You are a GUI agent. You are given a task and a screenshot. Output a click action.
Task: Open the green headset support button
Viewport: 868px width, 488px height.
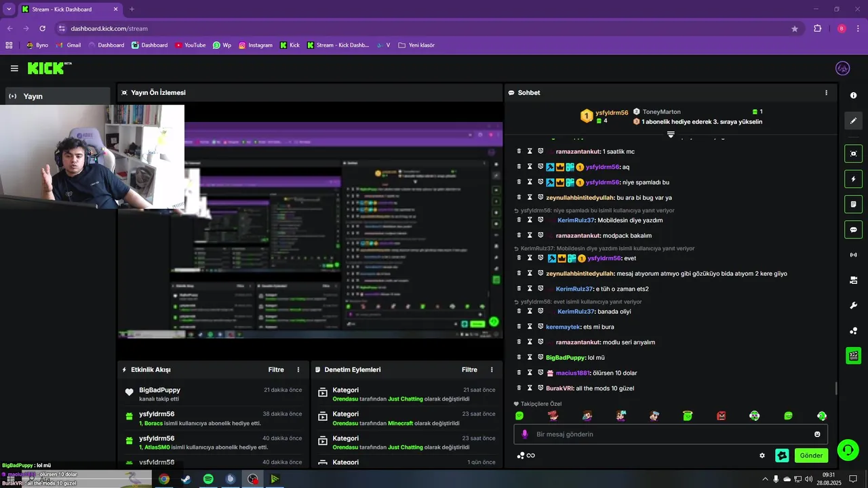tap(848, 450)
